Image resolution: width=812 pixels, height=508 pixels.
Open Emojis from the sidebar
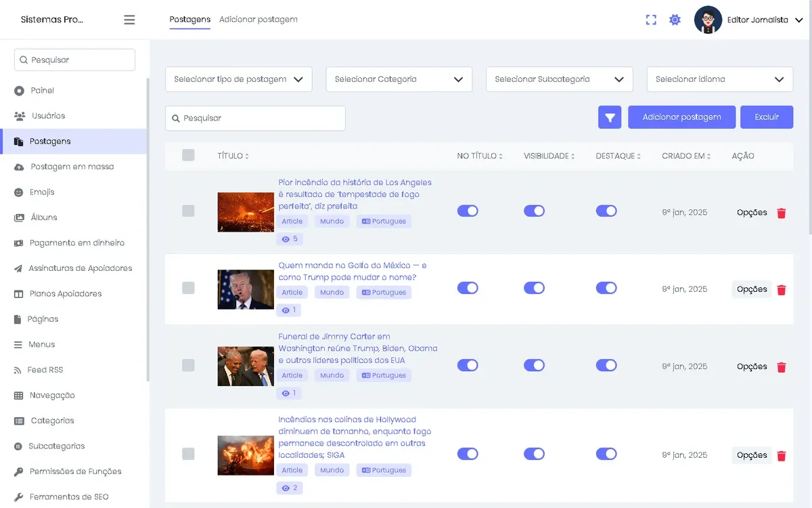(x=41, y=192)
